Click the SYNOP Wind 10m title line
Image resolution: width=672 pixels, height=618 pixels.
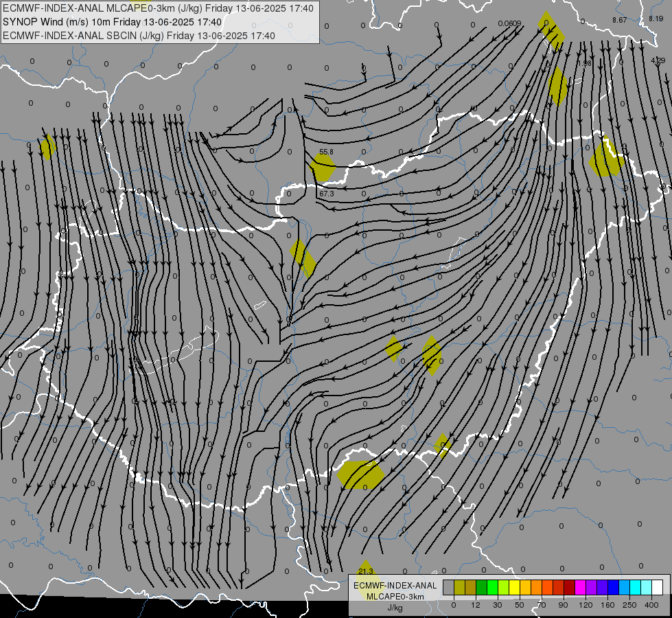point(113,22)
